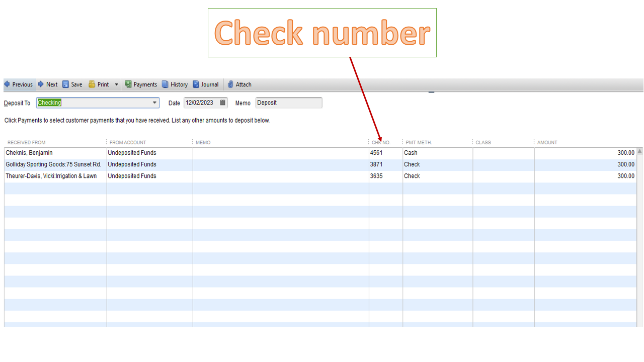Select the Next arrow icon
This screenshot has height=362, width=644.
click(40, 84)
